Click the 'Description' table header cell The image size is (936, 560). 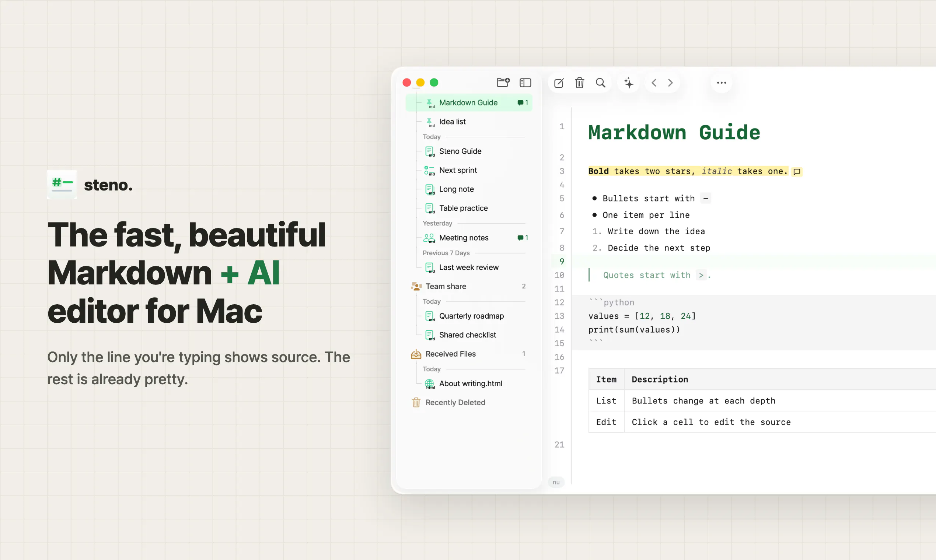[x=660, y=379]
